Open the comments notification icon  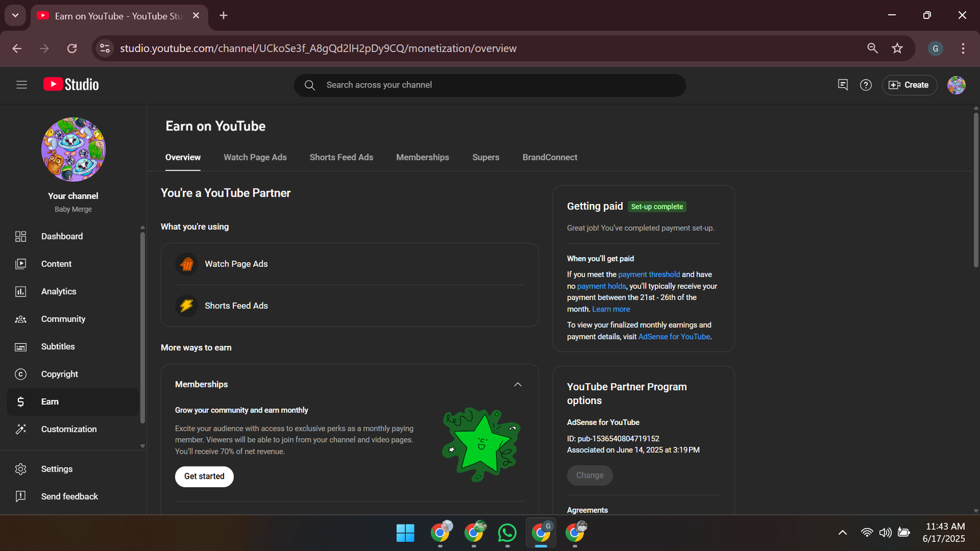843,85
